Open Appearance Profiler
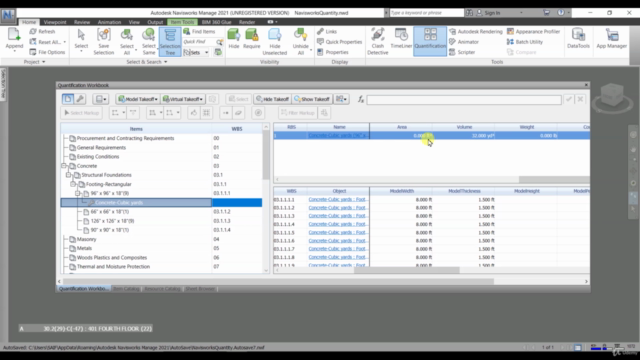Screen dimensions: 640x360 pos(533,31)
